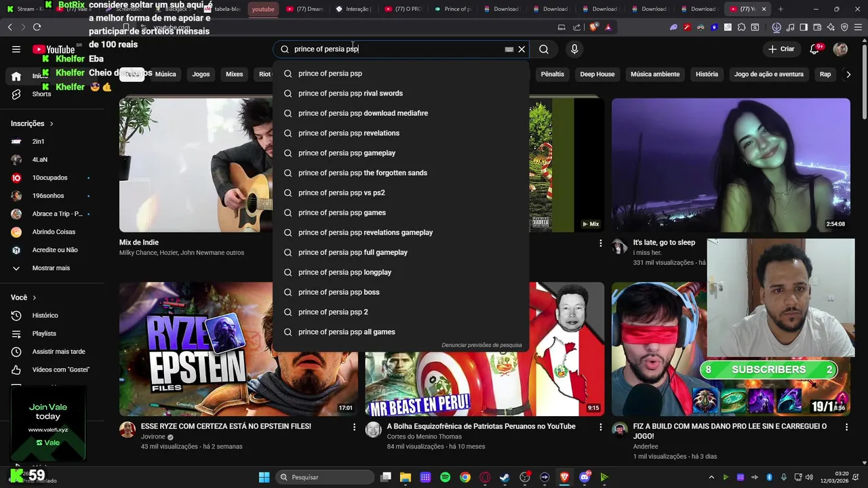Open options menu for ESSE RYZE video
This screenshot has width=868, height=488.
pos(354,427)
